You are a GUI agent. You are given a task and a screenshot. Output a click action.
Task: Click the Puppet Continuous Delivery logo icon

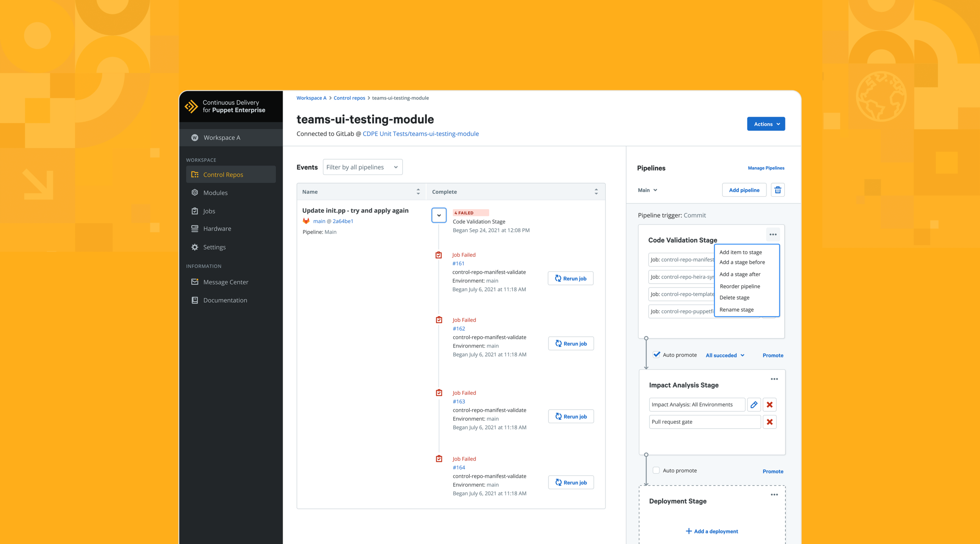[x=191, y=106]
